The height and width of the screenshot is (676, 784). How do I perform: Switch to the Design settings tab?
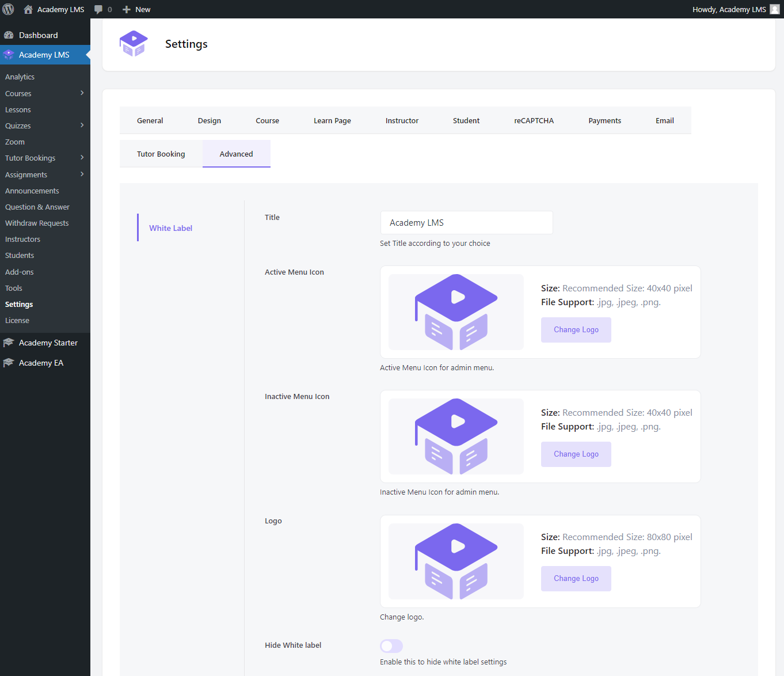[x=209, y=120]
